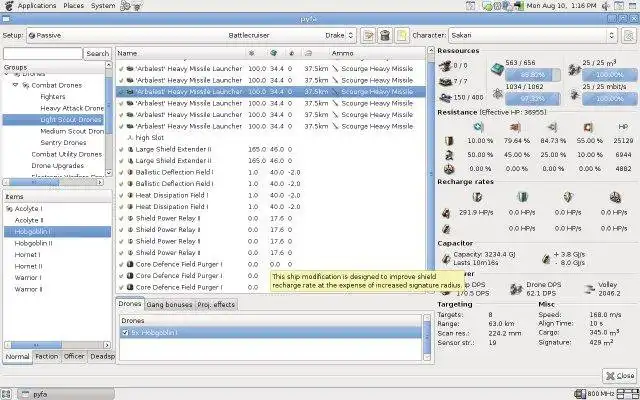
Task: Click the Volley icon in Firepower
Action: 589,289
